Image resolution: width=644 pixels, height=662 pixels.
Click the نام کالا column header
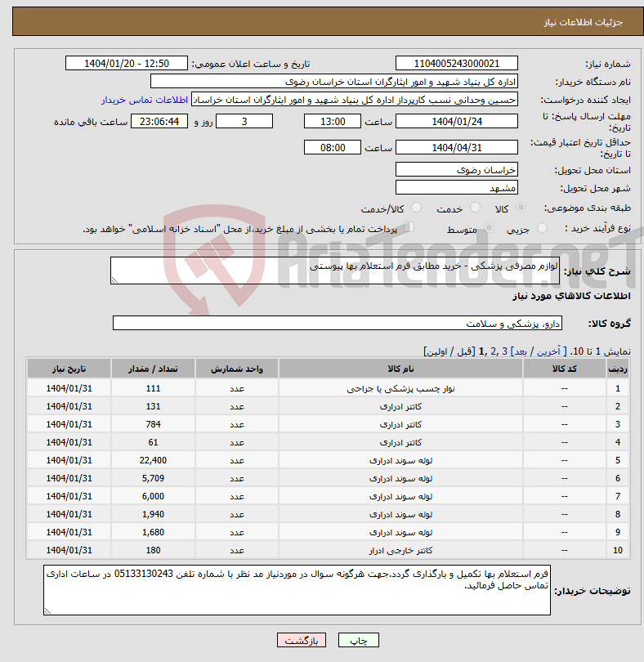[x=400, y=369]
